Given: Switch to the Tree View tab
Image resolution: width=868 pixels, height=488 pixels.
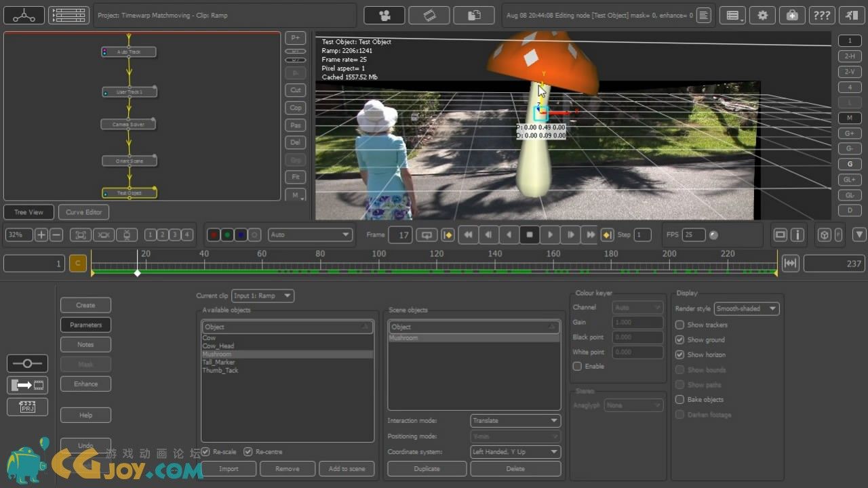Looking at the screenshot, I should click(x=29, y=212).
